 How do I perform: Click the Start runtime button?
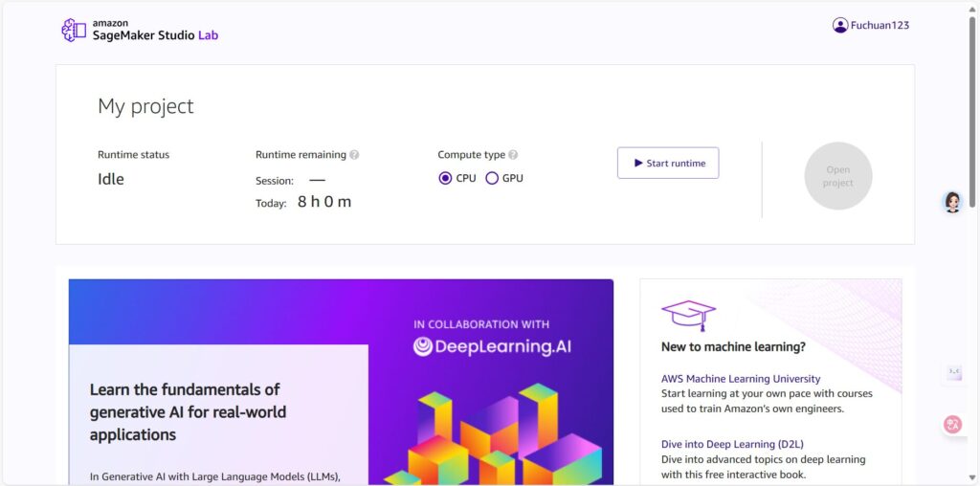(x=668, y=163)
